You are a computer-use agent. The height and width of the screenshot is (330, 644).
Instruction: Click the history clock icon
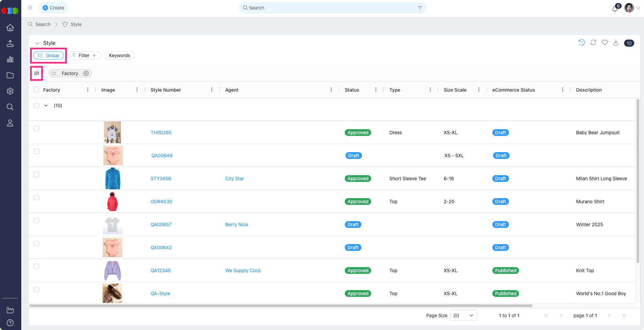click(x=582, y=43)
